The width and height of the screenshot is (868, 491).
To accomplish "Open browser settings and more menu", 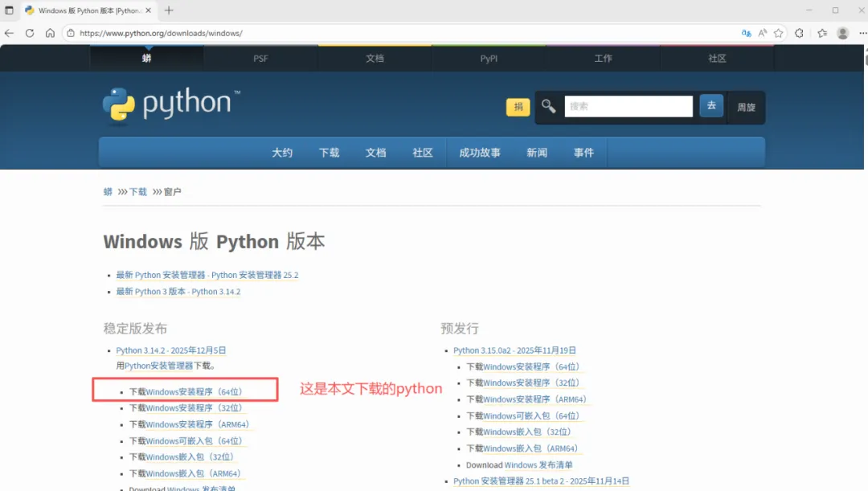I will 862,33.
